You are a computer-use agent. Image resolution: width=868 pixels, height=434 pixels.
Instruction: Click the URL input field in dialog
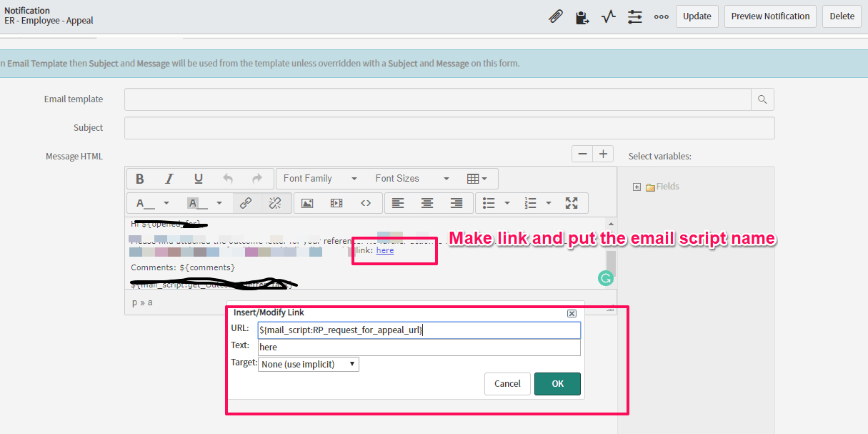point(419,330)
